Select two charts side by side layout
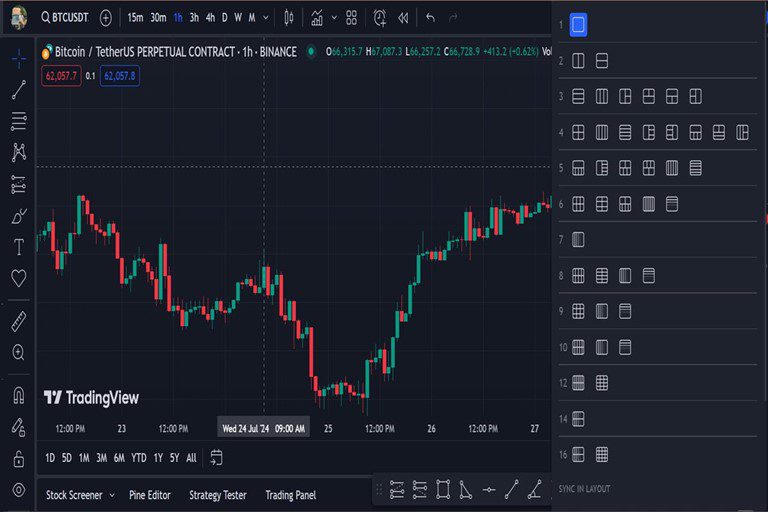The image size is (768, 512). (x=578, y=61)
